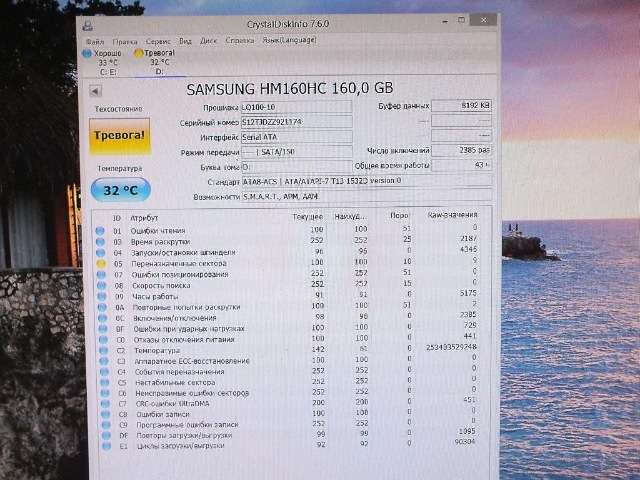
Task: Select the CRC-ошибки UltraDMA attribute text
Action: pyautogui.click(x=173, y=404)
